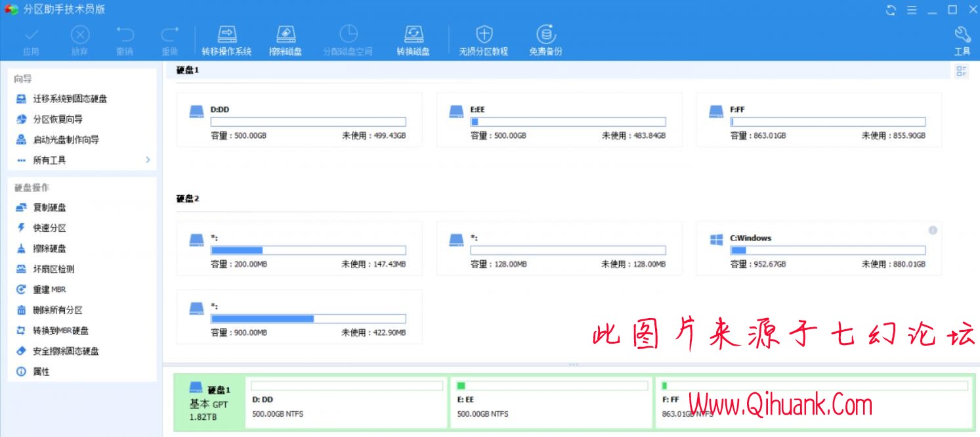The height and width of the screenshot is (437, 980).
Task: Select the 硬盘1 basic GPT disk block
Action: tap(210, 403)
